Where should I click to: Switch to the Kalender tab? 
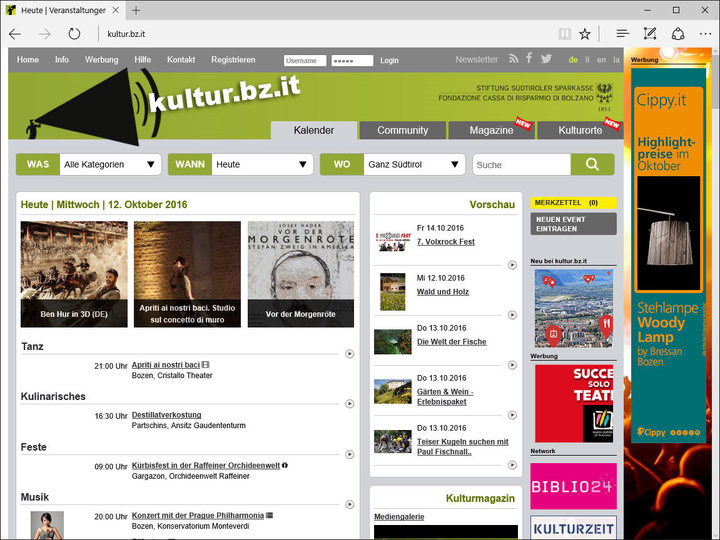(314, 130)
